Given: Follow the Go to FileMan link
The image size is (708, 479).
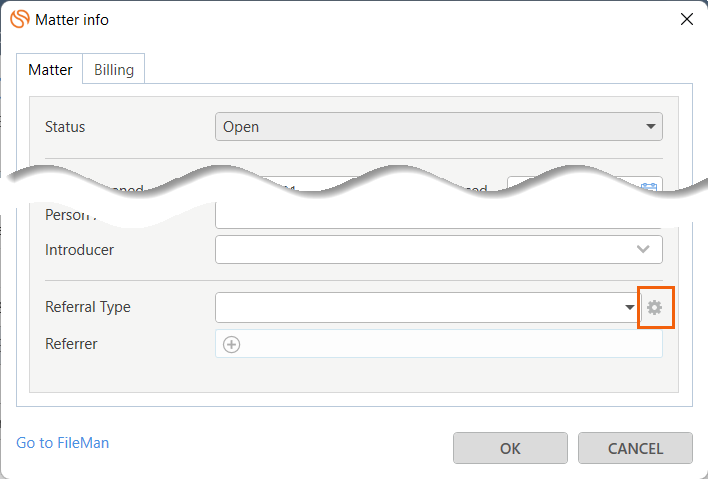Looking at the screenshot, I should tap(63, 442).
